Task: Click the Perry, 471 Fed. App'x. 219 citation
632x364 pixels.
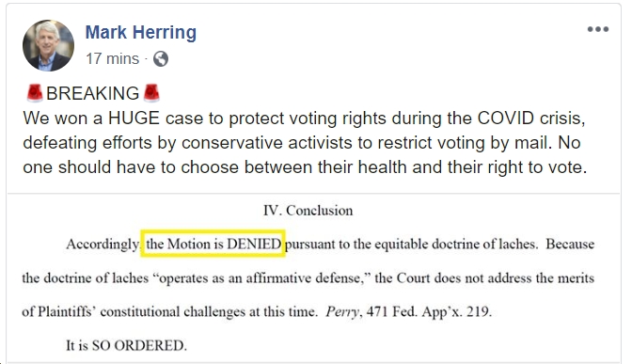Action: 408,311
